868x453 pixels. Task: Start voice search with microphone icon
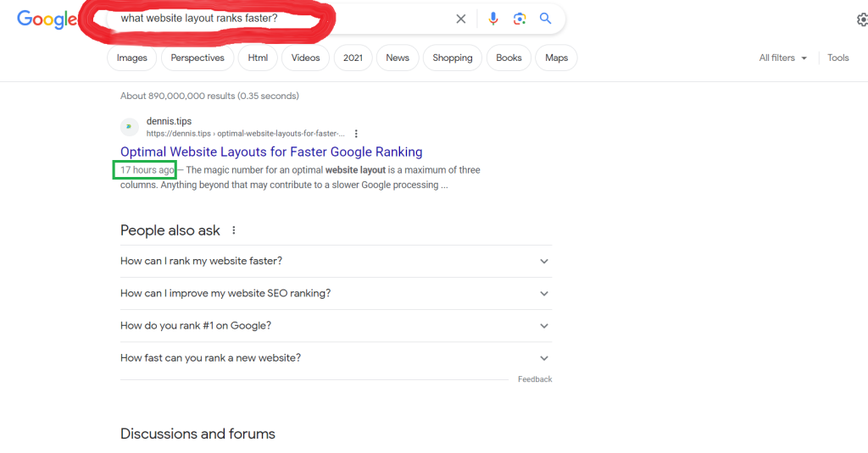(x=492, y=19)
